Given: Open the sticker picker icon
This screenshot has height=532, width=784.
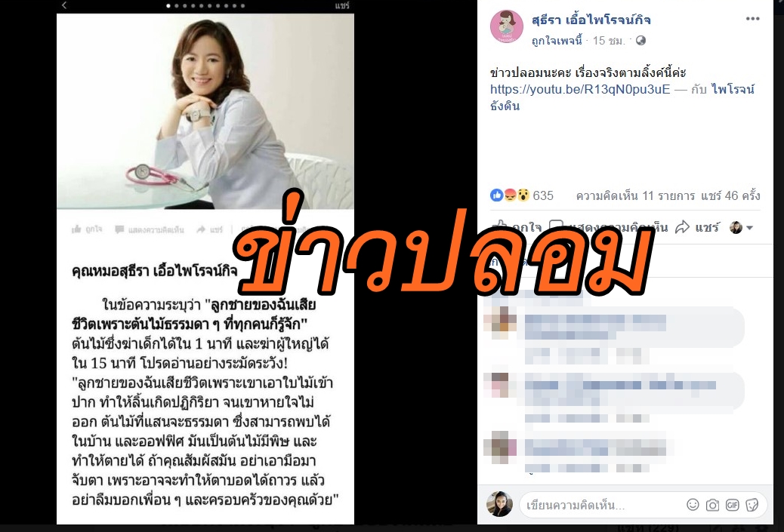Looking at the screenshot, I should pyautogui.click(x=752, y=505).
